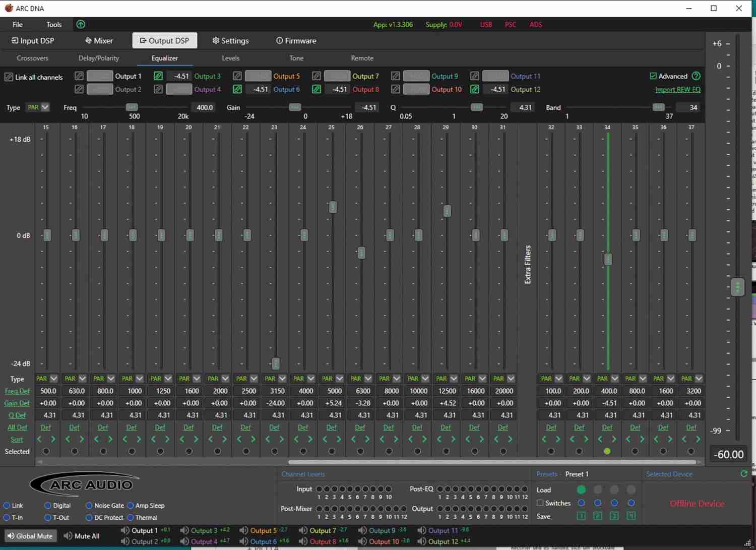The height and width of the screenshot is (550, 756).
Task: Select extra band 100.0 radio button
Action: [x=551, y=451]
